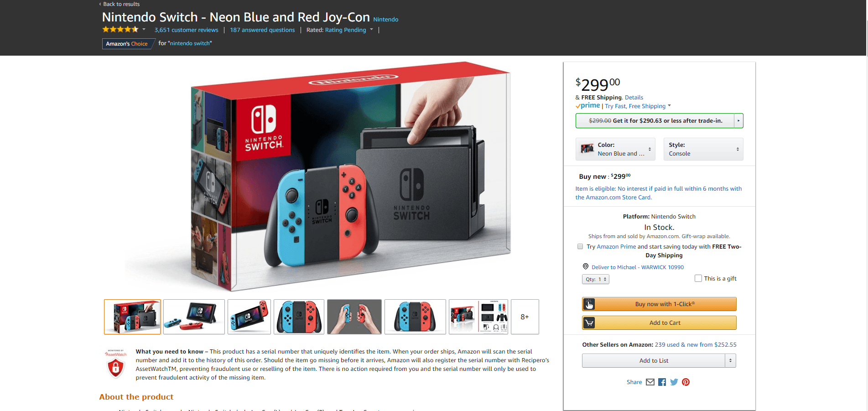Screen dimensions: 868x411
Task: Open the Color selection dropdown
Action: point(615,149)
